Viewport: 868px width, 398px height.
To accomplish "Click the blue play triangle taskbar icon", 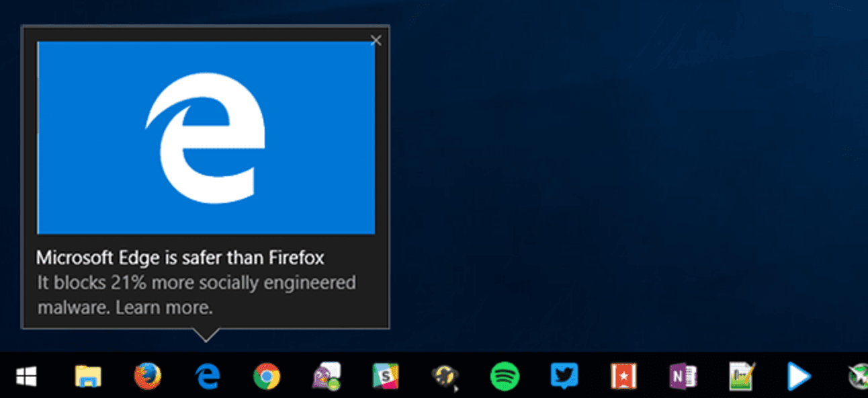I will click(799, 376).
